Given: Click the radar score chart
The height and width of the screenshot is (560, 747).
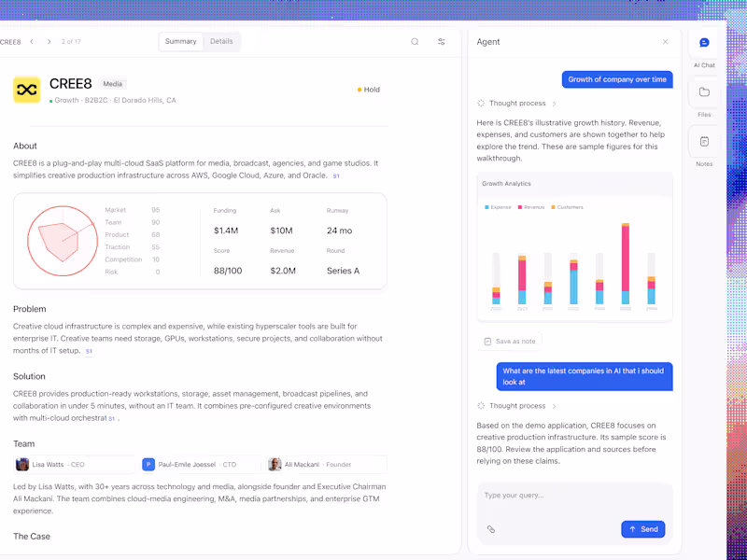Looking at the screenshot, I should click(62, 241).
